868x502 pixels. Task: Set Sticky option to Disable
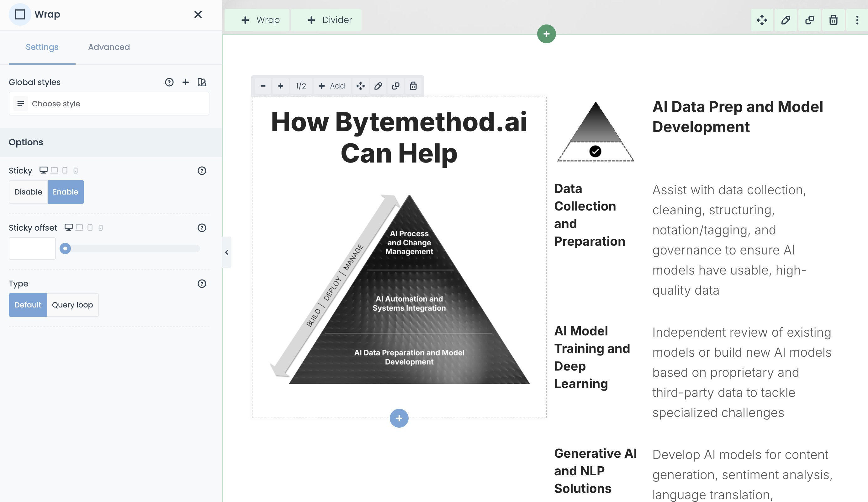click(x=28, y=192)
